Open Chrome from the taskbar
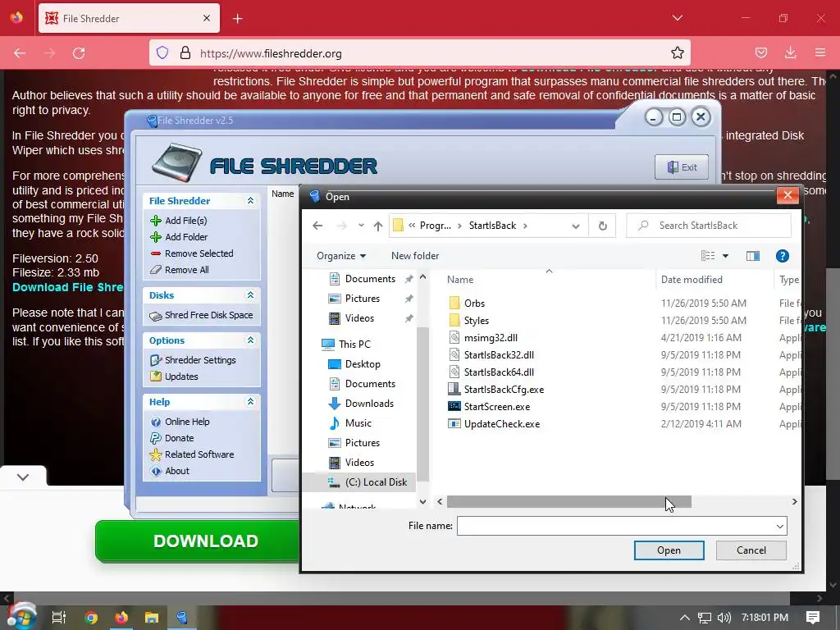 click(x=91, y=618)
